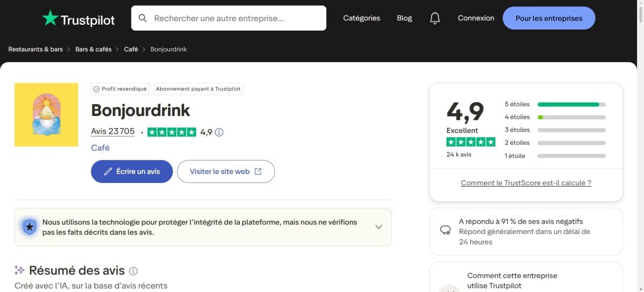Expand the platform integrity notice chevron
Viewport: 644px width, 292px height.
(379, 227)
